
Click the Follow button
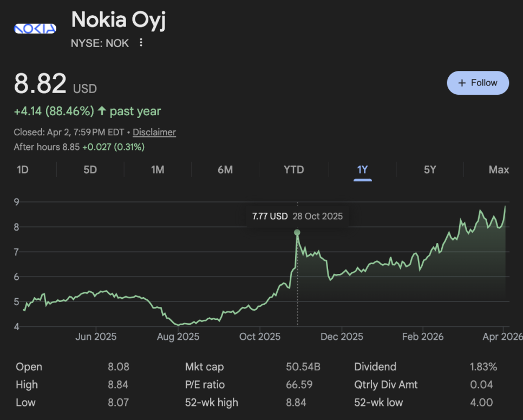[478, 83]
